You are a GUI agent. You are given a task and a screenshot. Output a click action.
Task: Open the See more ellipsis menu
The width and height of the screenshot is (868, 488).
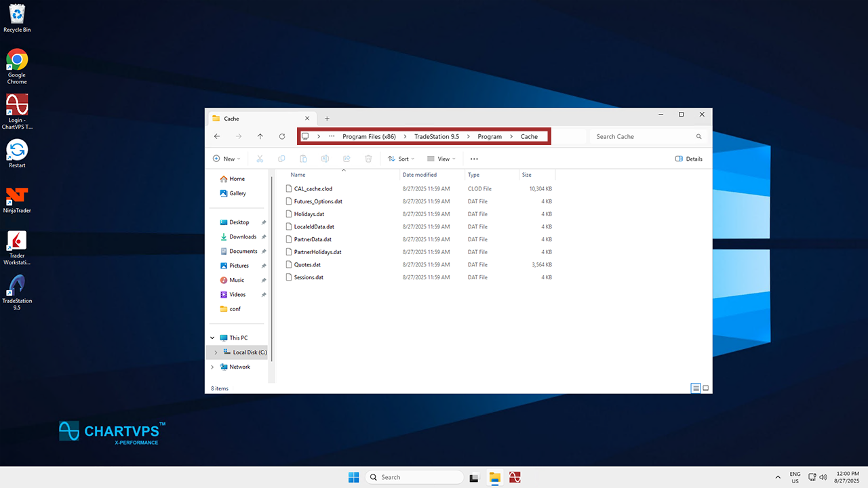(474, 159)
